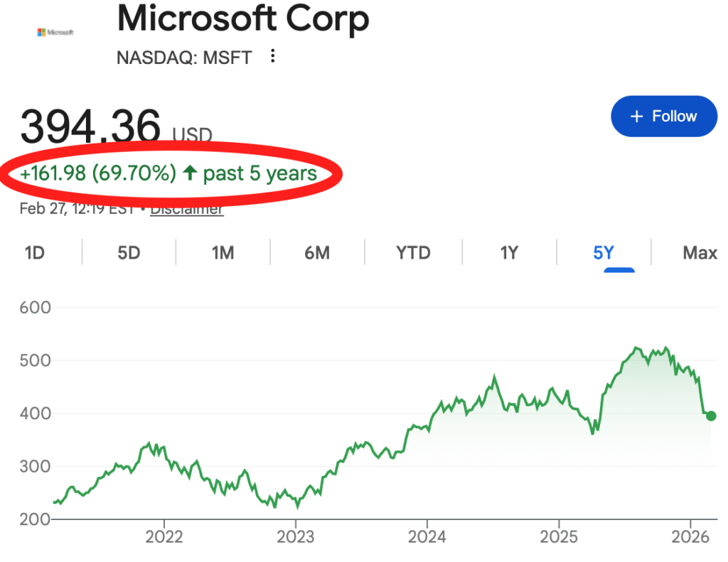Select the 5D chart range tab
Screen dimensions: 728x562
[129, 252]
